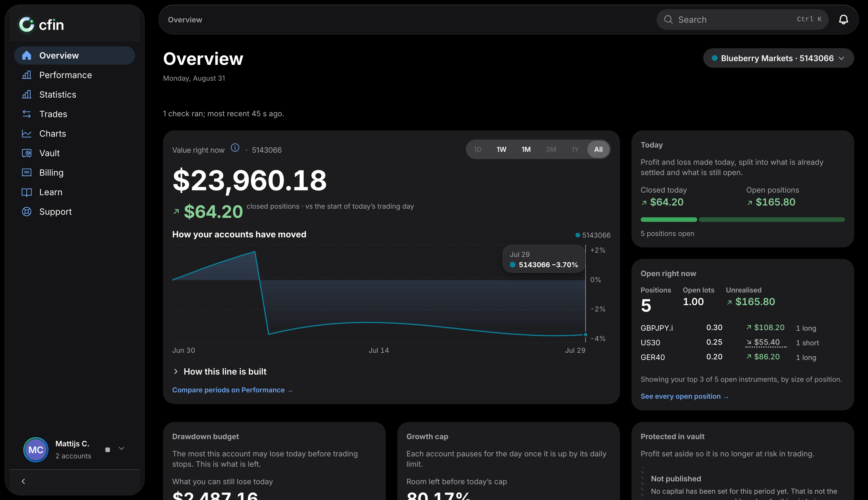Open Performance in the sidebar

pos(75,75)
